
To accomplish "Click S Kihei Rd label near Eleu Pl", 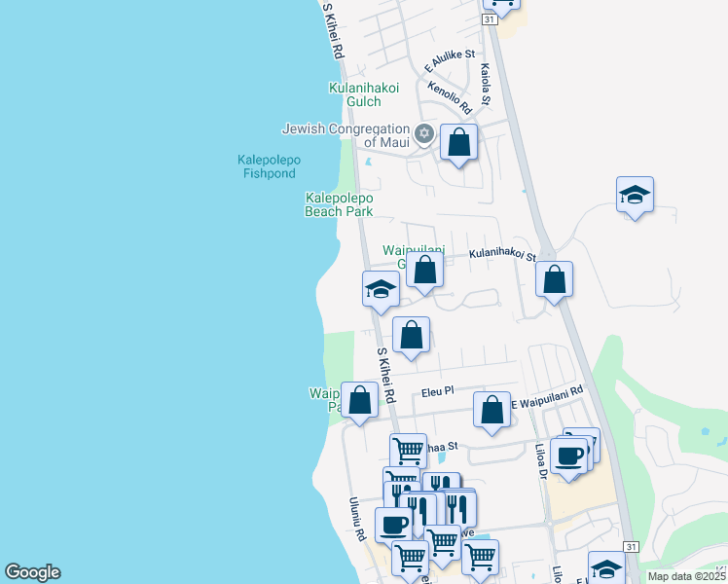I will click(386, 375).
